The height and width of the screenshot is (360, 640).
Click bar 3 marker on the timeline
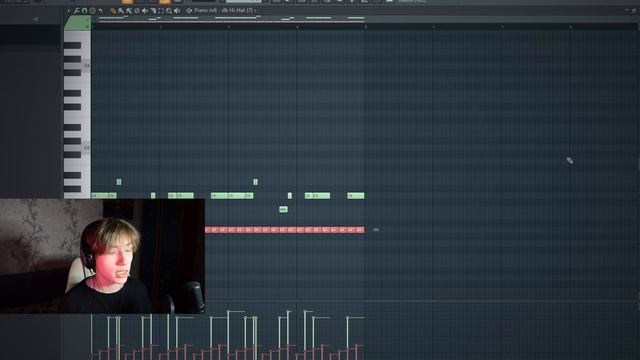tap(229, 27)
